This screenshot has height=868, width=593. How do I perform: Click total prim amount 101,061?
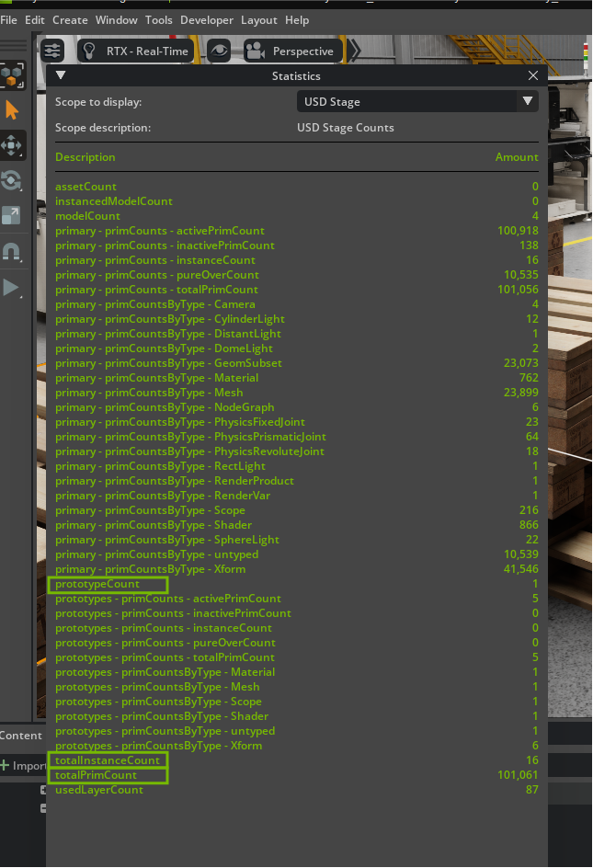518,775
